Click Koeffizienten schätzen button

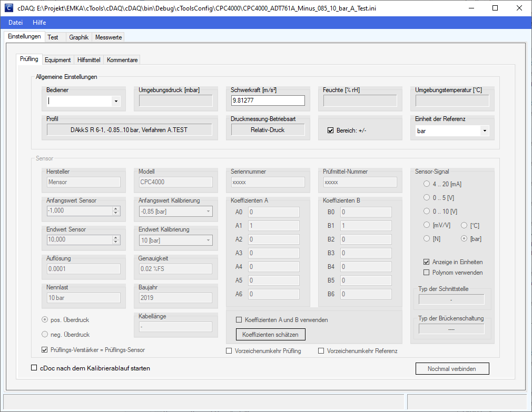(x=270, y=334)
